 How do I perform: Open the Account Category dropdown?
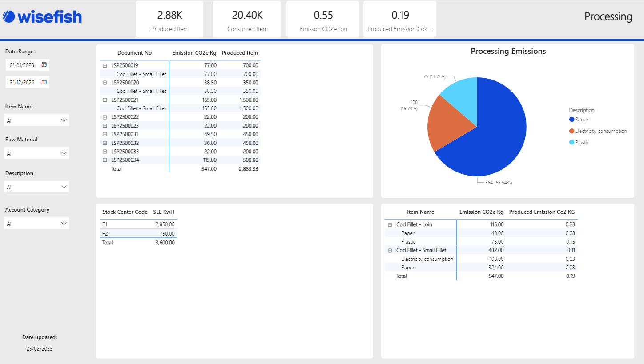(x=36, y=224)
